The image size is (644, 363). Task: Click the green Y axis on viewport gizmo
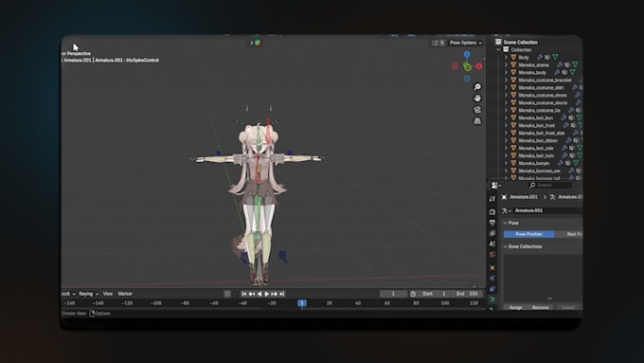[468, 67]
